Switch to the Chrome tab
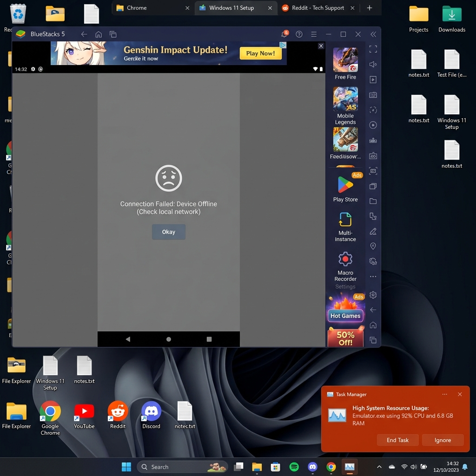476x476 pixels. coord(152,8)
